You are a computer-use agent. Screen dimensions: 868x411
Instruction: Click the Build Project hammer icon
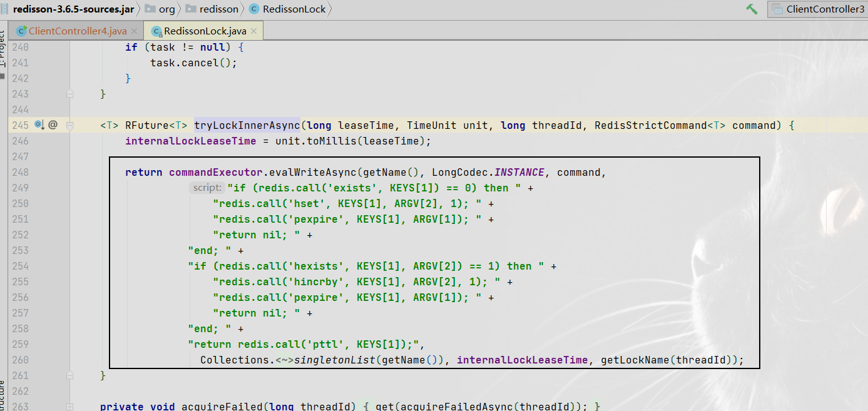click(x=752, y=9)
